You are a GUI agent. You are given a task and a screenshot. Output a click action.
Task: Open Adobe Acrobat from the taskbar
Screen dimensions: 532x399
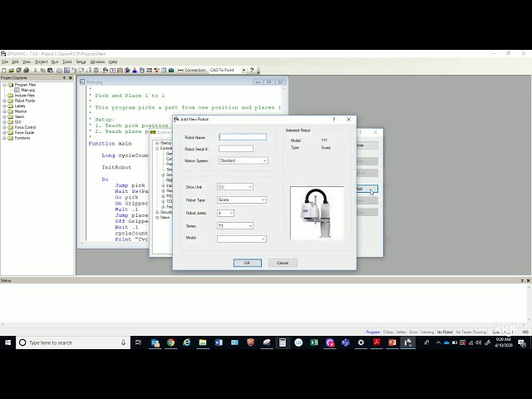click(377, 342)
